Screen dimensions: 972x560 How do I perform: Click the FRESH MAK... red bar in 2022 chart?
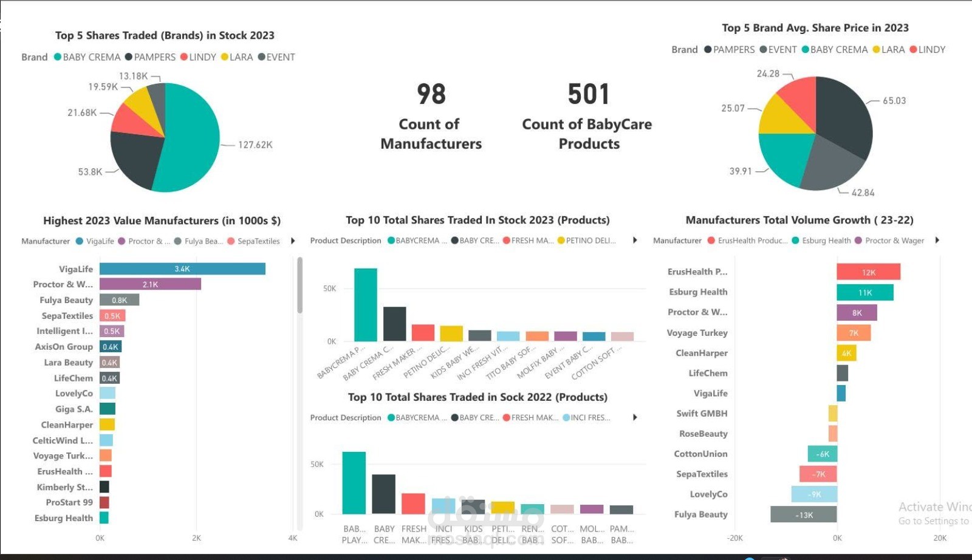click(x=413, y=504)
